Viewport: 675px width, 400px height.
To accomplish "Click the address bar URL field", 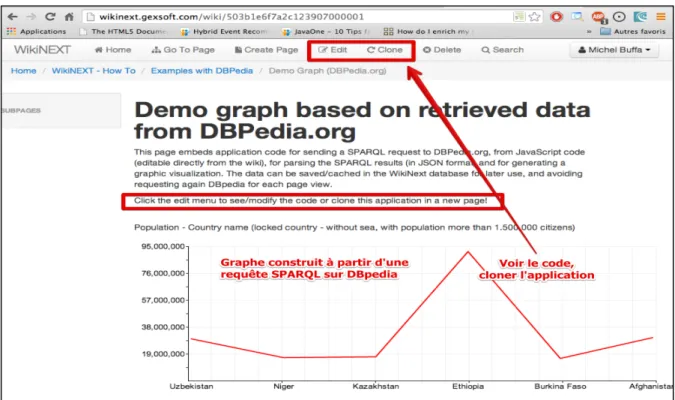I will [x=297, y=17].
